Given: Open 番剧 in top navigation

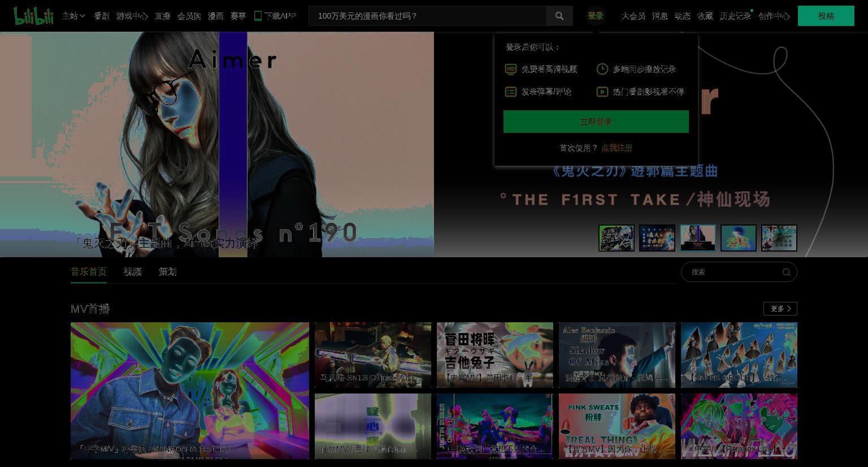Looking at the screenshot, I should click(x=102, y=16).
